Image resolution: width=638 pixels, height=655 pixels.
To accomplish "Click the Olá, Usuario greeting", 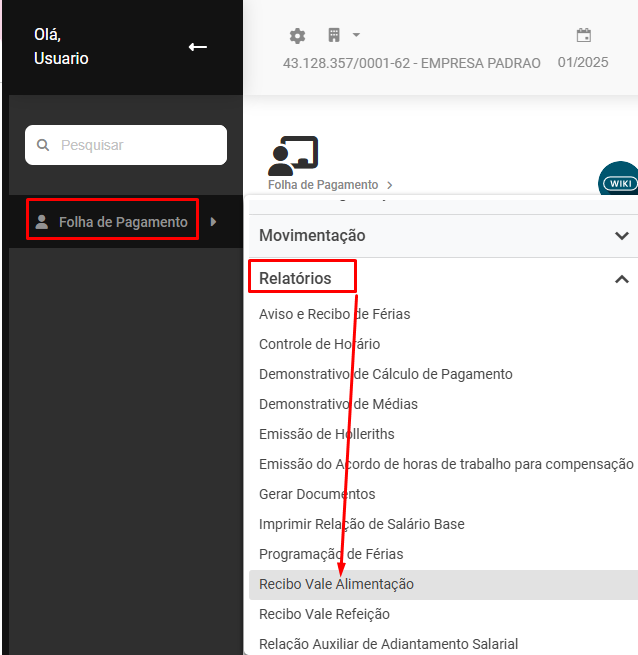I will [x=61, y=46].
